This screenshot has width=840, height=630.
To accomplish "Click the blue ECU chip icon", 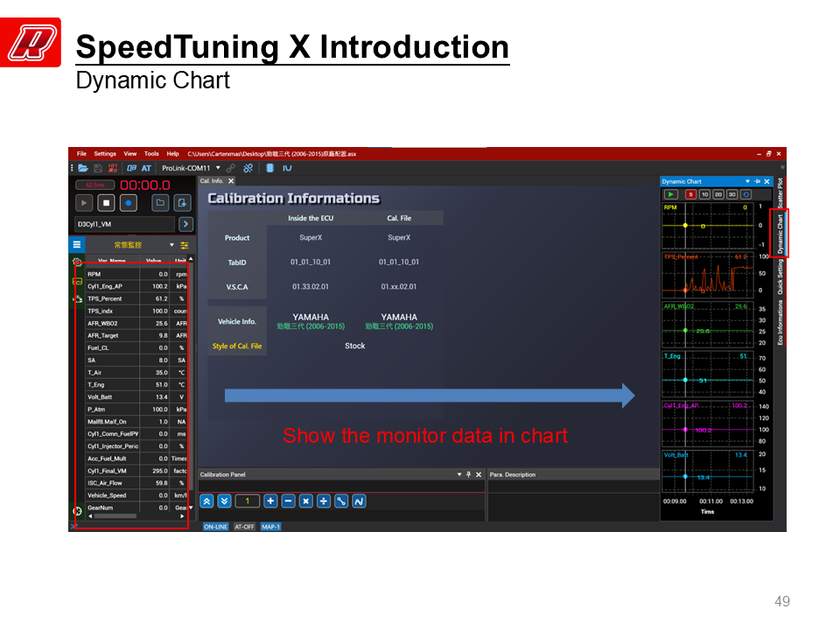I will (x=270, y=168).
